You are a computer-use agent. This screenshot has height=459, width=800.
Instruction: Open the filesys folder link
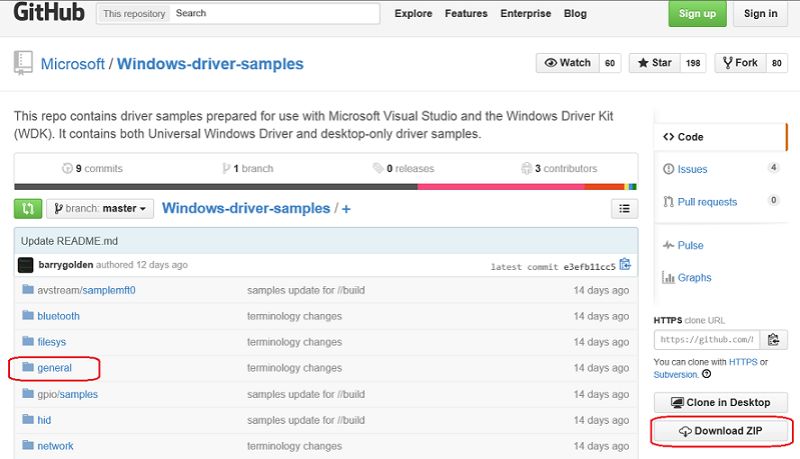[52, 342]
